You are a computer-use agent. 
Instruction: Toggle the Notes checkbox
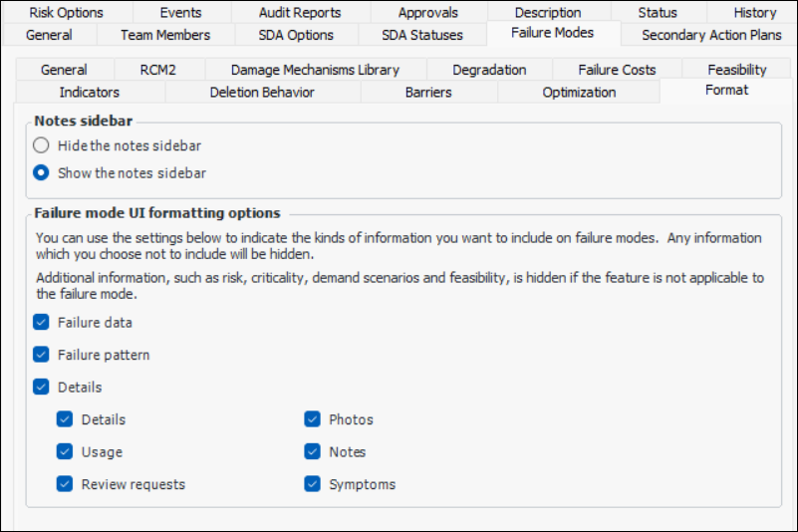tap(313, 451)
